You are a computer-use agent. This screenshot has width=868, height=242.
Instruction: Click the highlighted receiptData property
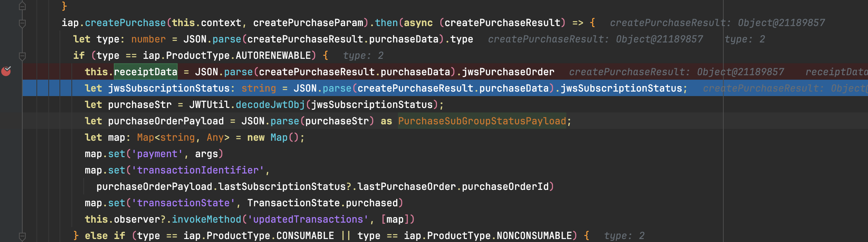[145, 72]
